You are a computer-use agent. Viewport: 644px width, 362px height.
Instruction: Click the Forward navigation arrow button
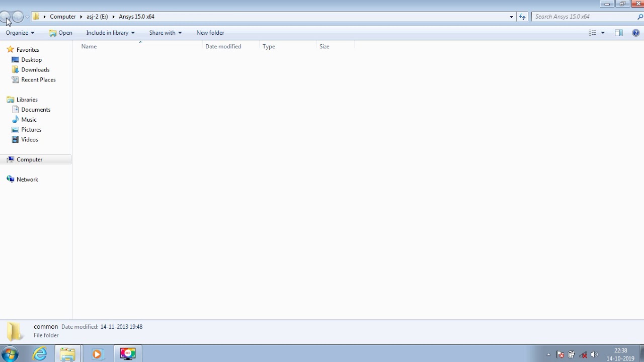[18, 17]
